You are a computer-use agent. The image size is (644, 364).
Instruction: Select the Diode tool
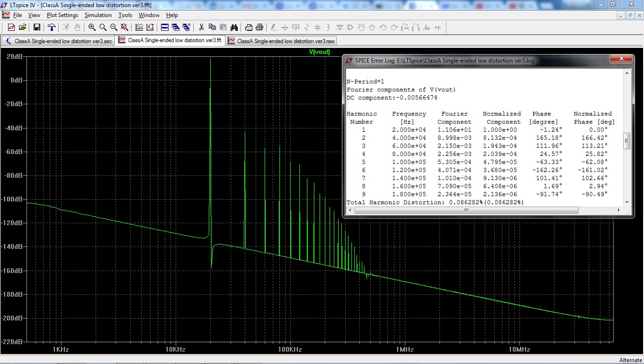[340, 27]
